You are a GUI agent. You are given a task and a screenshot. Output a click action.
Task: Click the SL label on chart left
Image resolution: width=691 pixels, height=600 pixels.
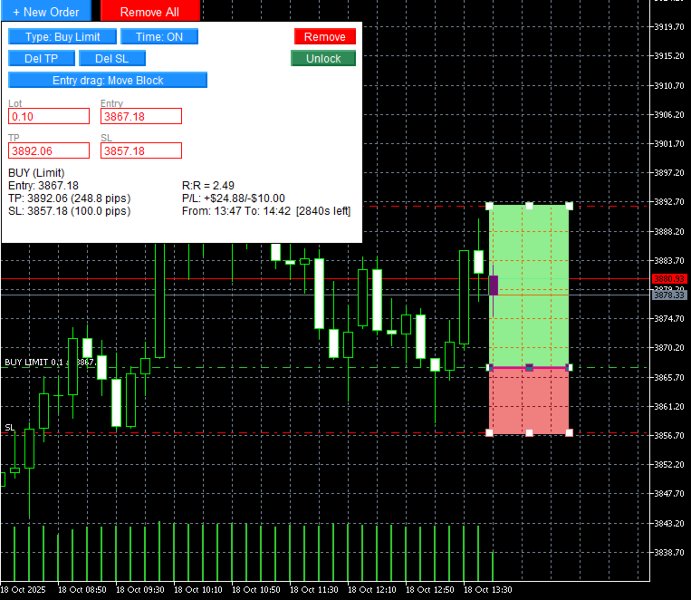(10, 427)
